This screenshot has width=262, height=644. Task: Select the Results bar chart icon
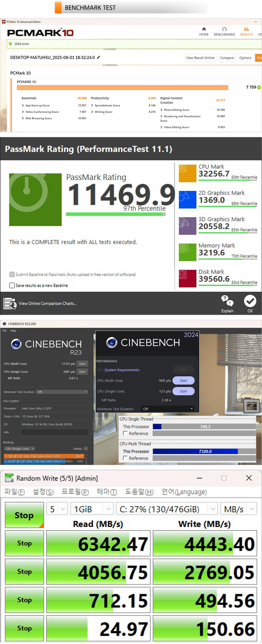point(246,29)
